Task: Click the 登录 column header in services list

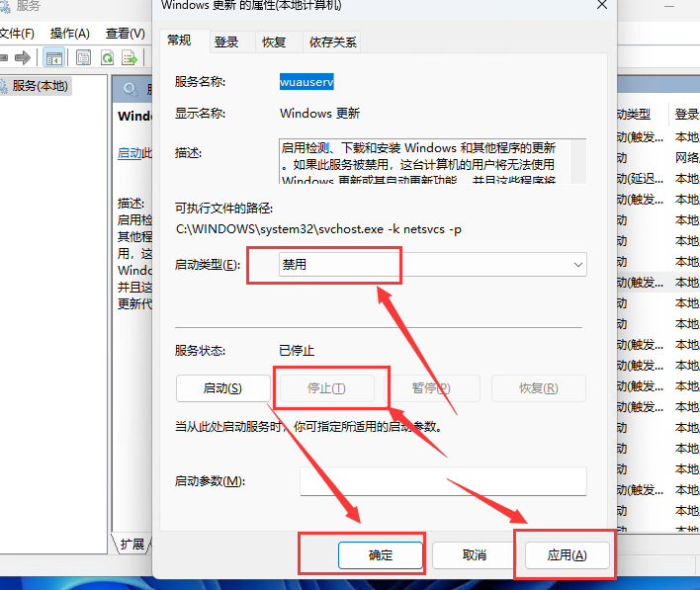Action: click(686, 115)
